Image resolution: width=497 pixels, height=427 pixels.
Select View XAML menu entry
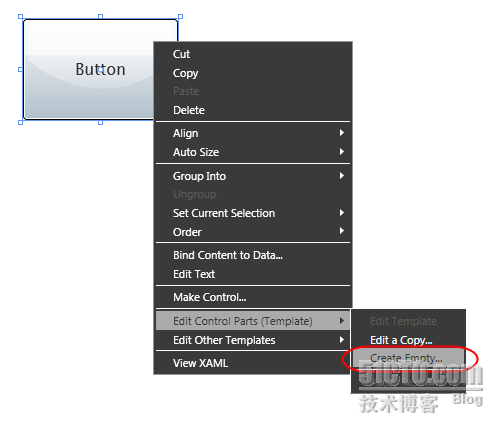pos(253,363)
